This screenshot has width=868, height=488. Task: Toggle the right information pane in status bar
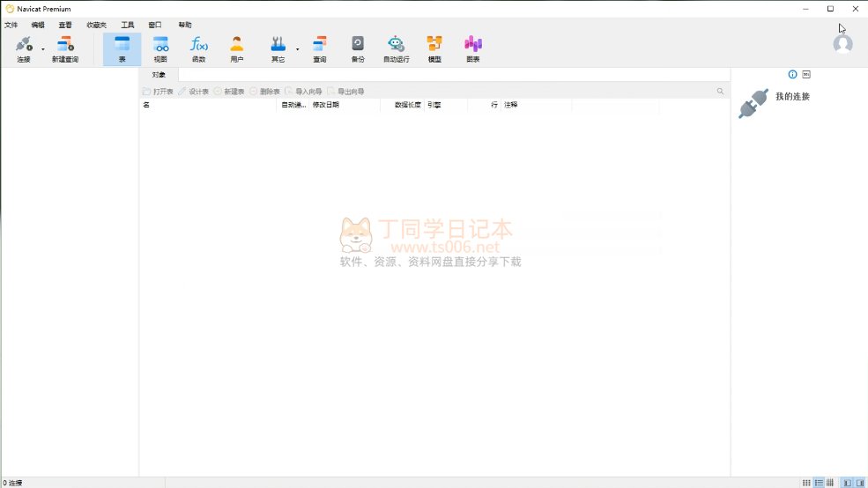[x=860, y=483]
